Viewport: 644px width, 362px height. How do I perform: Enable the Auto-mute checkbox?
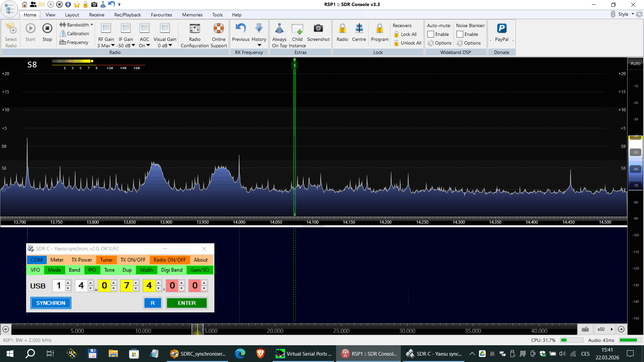(x=431, y=34)
